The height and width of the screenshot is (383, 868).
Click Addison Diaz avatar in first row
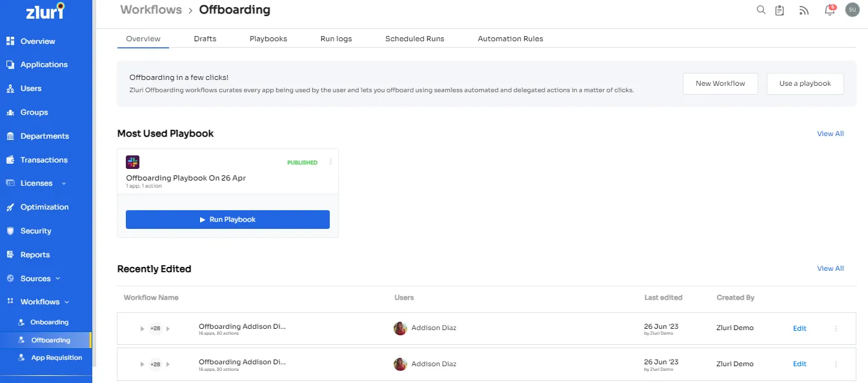pyautogui.click(x=400, y=328)
